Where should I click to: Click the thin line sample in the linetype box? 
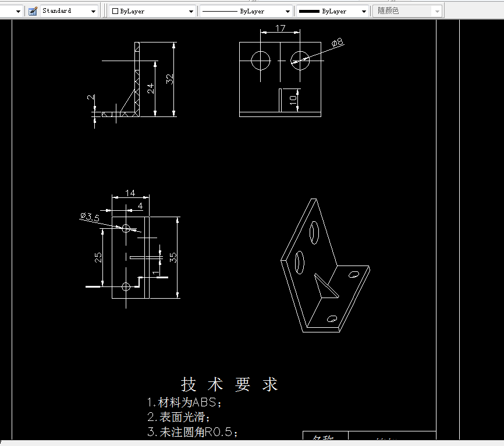tap(219, 11)
